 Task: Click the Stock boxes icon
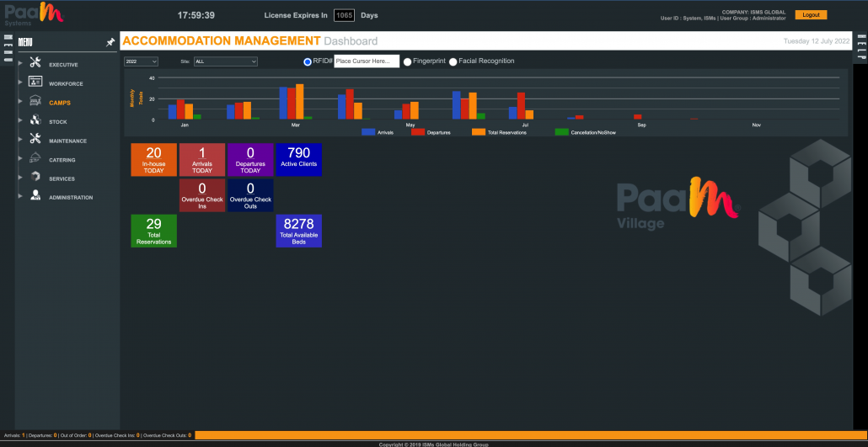tap(35, 120)
